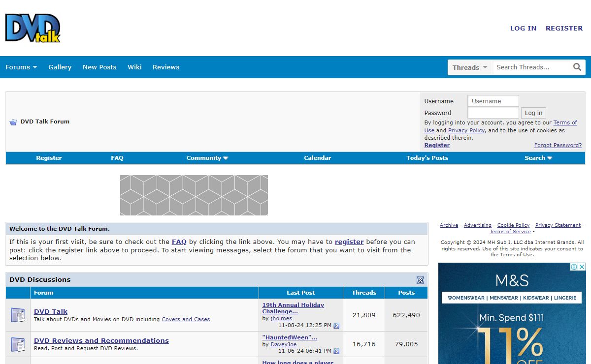Viewport: 591px width, 364px height.
Task: Open Privacy Statement footer link
Action: 558,225
